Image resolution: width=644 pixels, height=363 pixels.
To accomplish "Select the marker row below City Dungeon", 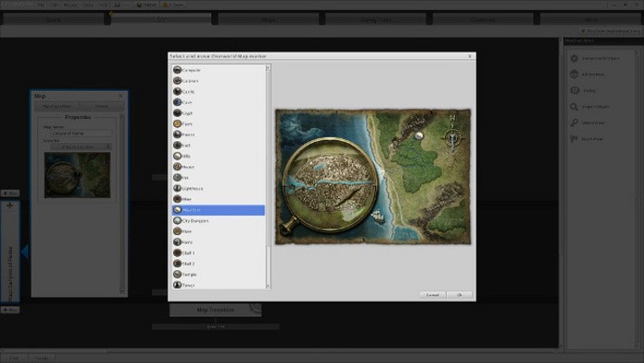I will [219, 231].
